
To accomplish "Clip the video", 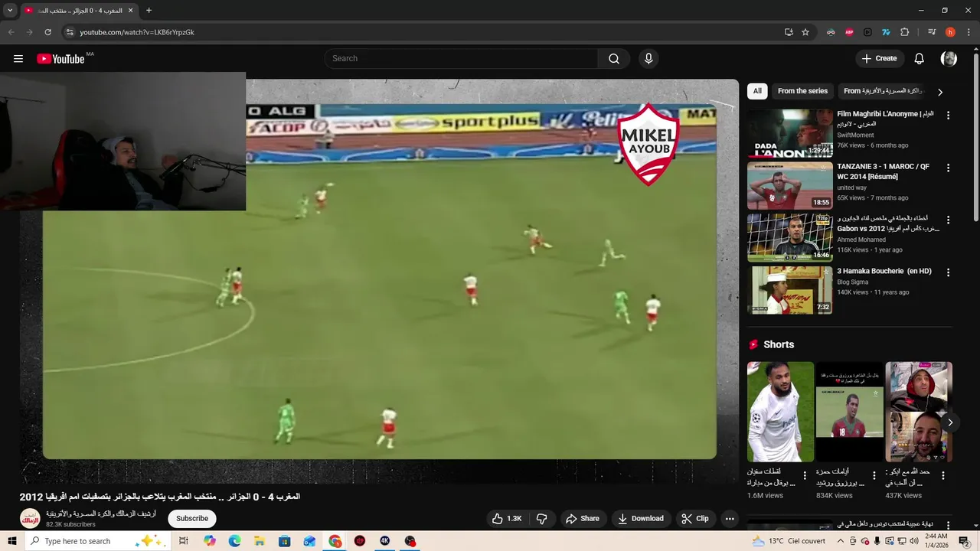I will (x=695, y=519).
